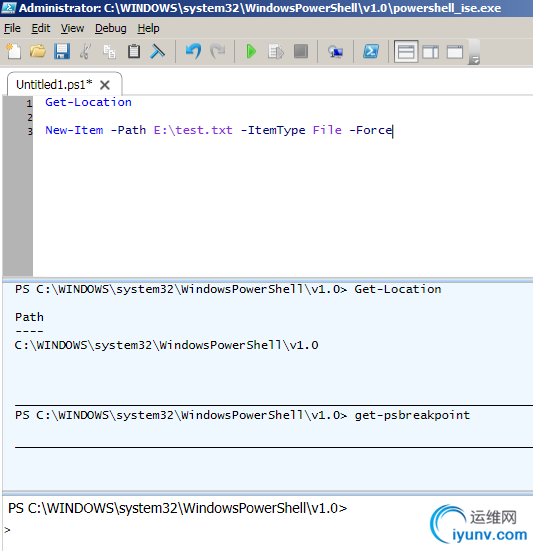
Task: Open a script with the folder icon
Action: pyautogui.click(x=38, y=52)
